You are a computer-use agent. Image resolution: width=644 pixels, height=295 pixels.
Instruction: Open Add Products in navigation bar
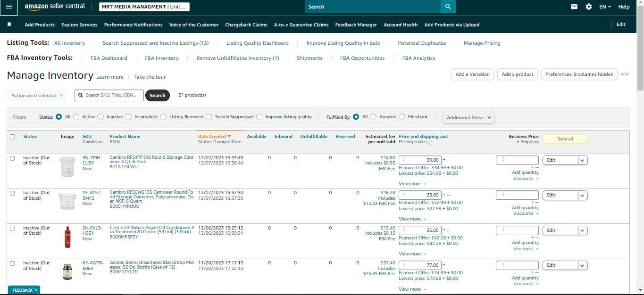point(40,25)
